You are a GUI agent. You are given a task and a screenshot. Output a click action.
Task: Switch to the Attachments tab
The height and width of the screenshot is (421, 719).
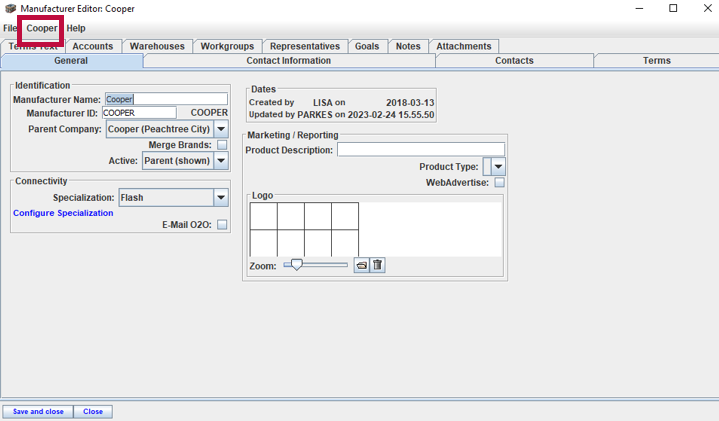pos(464,46)
